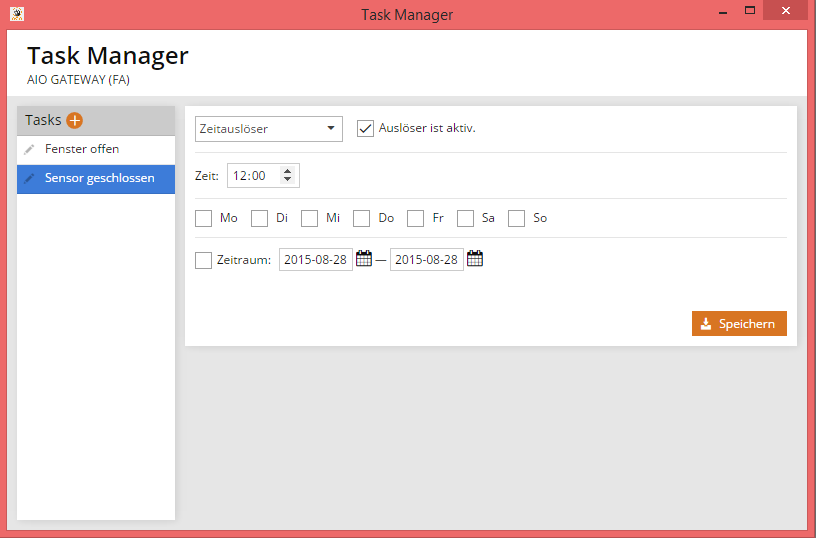Click the app icon in title bar
The width and height of the screenshot is (816, 538).
(17, 14)
